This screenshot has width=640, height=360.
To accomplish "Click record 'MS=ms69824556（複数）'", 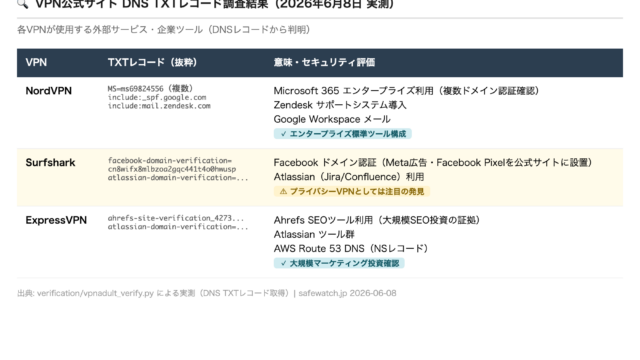I will [150, 89].
